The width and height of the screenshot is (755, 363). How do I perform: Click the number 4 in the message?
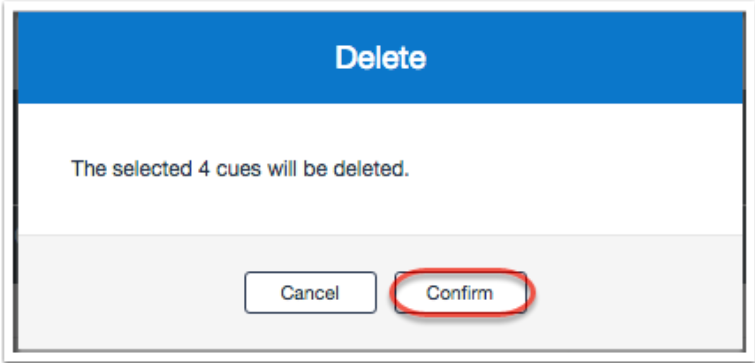204,169
